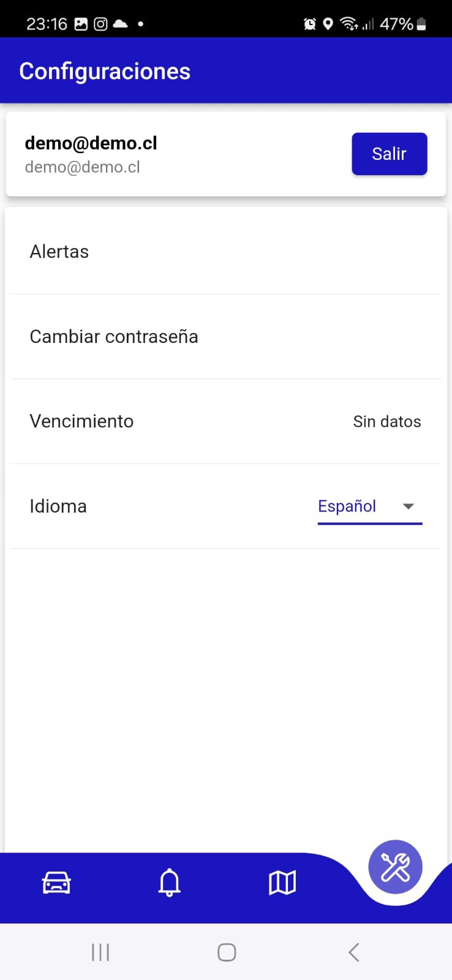The width and height of the screenshot is (452, 980).
Task: Open the vehicles car icon tab
Action: 56,883
